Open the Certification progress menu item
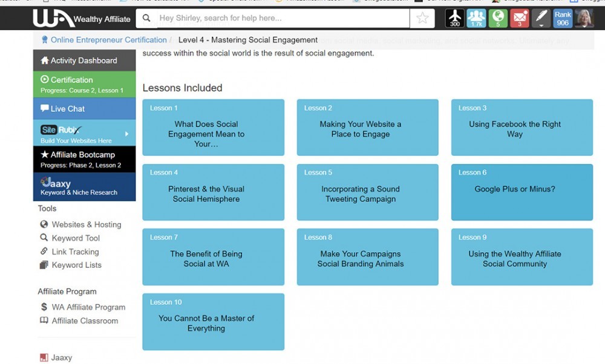Image resolution: width=605 pixels, height=364 pixels. coord(84,85)
